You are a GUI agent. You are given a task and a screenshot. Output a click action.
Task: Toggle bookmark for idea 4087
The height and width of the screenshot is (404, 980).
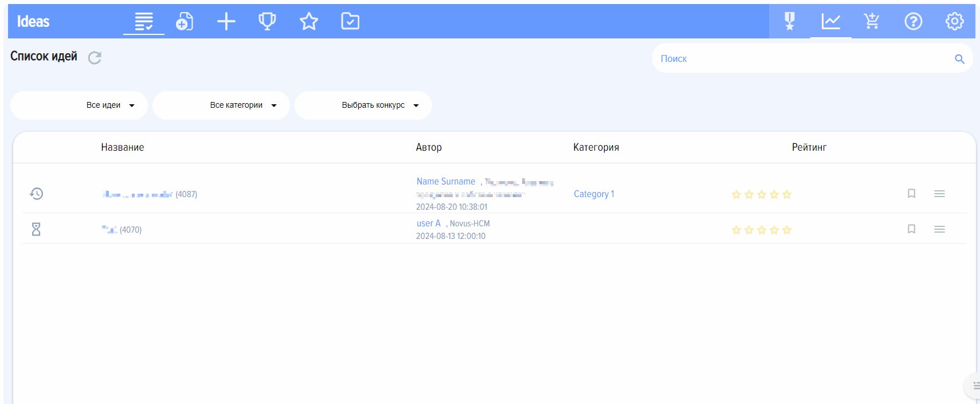point(911,194)
